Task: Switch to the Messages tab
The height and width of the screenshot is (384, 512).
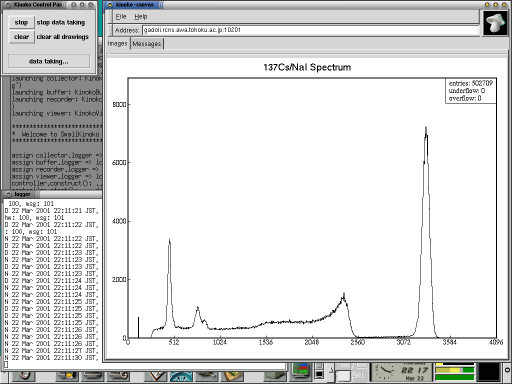Action: [147, 44]
